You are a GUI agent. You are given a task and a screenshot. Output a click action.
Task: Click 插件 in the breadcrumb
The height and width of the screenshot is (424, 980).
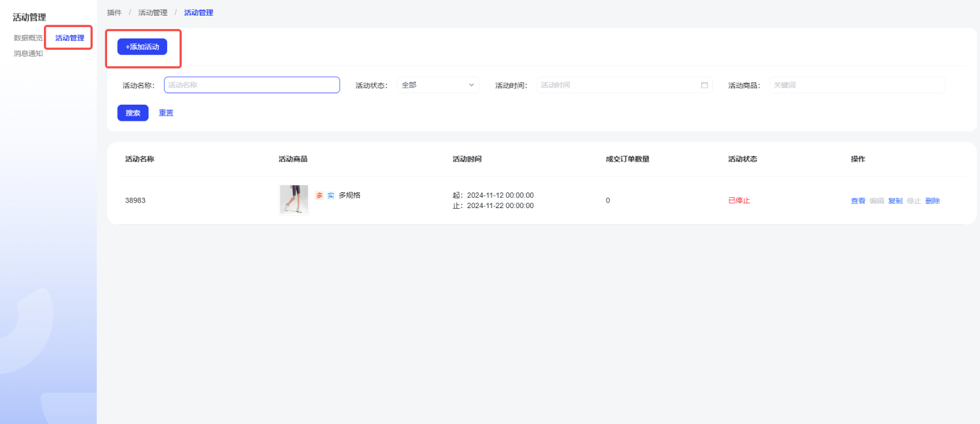point(114,13)
